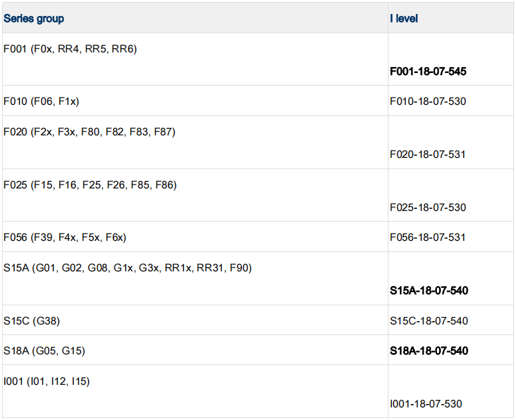Click the I001-18-07-530 level value
The height and width of the screenshot is (420, 516).
tap(426, 404)
